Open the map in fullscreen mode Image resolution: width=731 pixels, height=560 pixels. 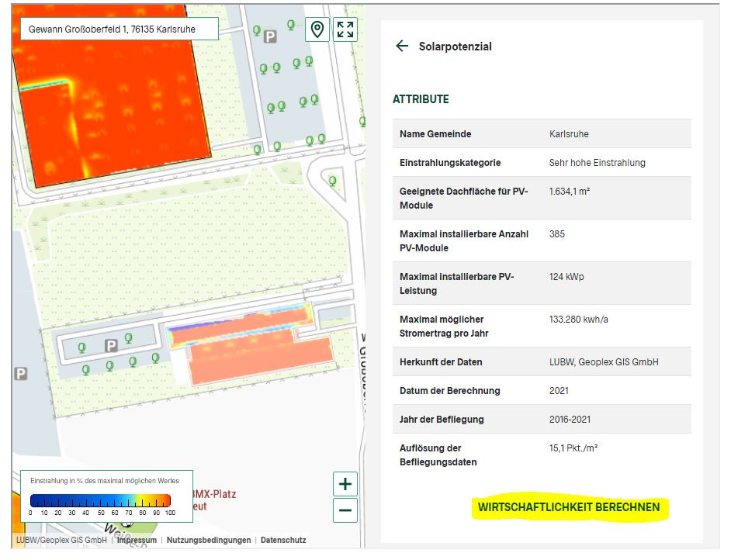pyautogui.click(x=345, y=30)
